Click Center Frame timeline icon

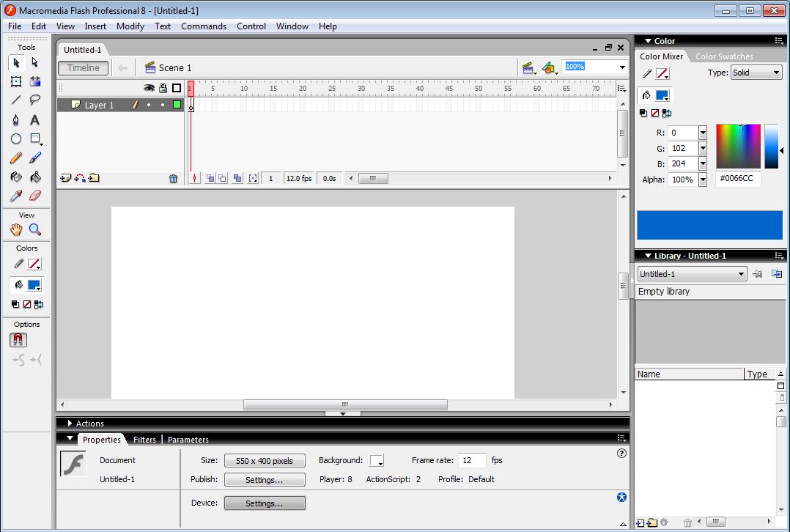click(x=194, y=178)
